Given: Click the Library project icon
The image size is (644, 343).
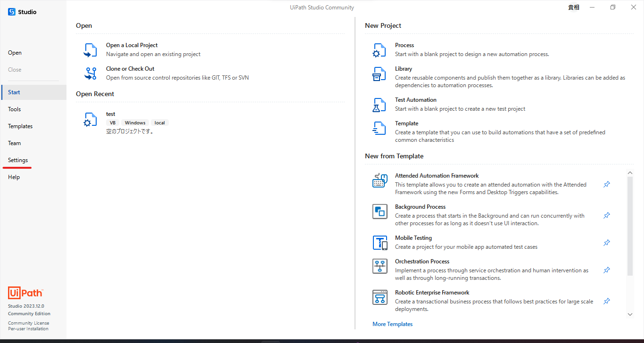Looking at the screenshot, I should [380, 73].
